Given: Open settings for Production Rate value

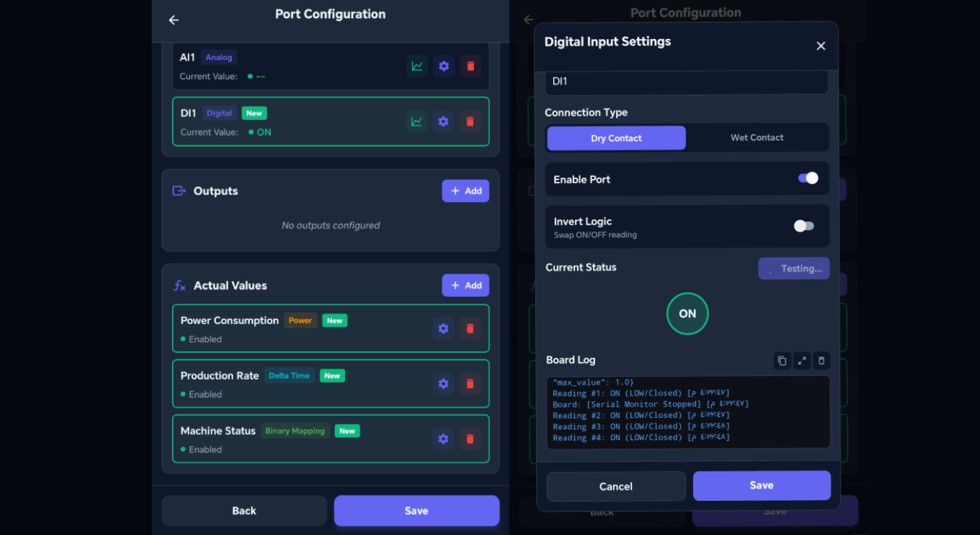Looking at the screenshot, I should click(x=443, y=384).
